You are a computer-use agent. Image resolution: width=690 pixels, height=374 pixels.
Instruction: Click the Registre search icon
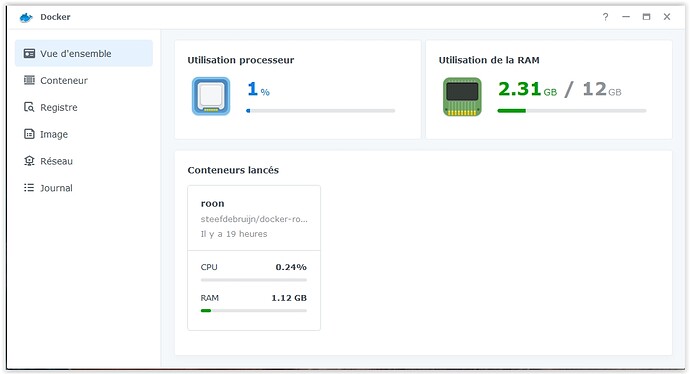pos(29,107)
